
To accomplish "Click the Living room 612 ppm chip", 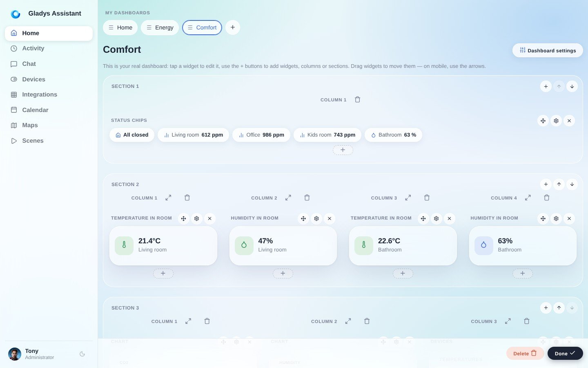I will tap(193, 135).
